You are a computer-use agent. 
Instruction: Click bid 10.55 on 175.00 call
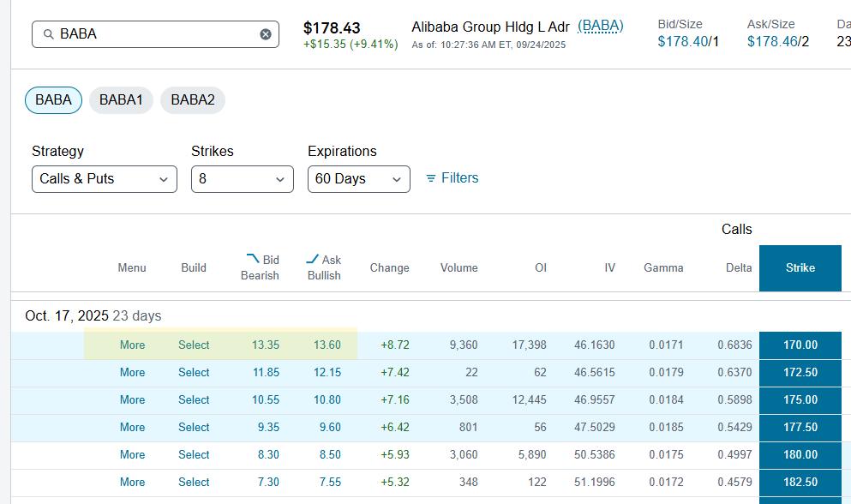(266, 399)
